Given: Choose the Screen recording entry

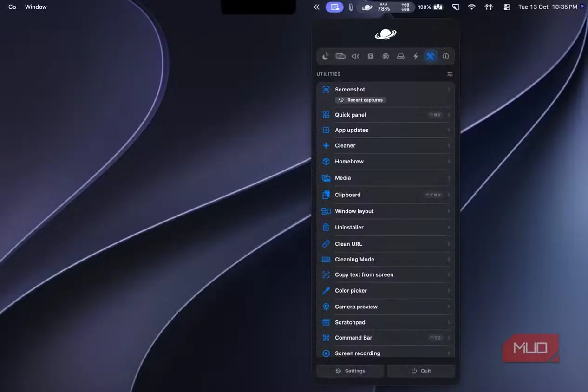Looking at the screenshot, I should (385, 353).
